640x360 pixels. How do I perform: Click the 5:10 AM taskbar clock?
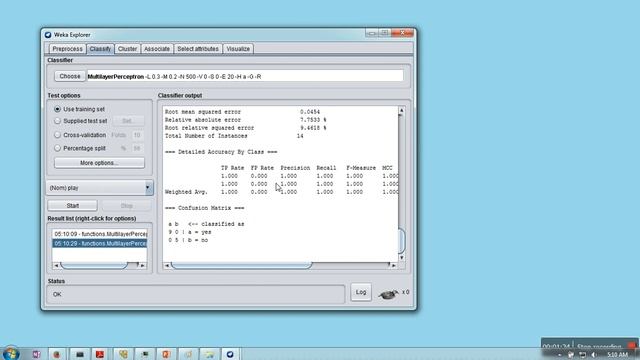617,355
